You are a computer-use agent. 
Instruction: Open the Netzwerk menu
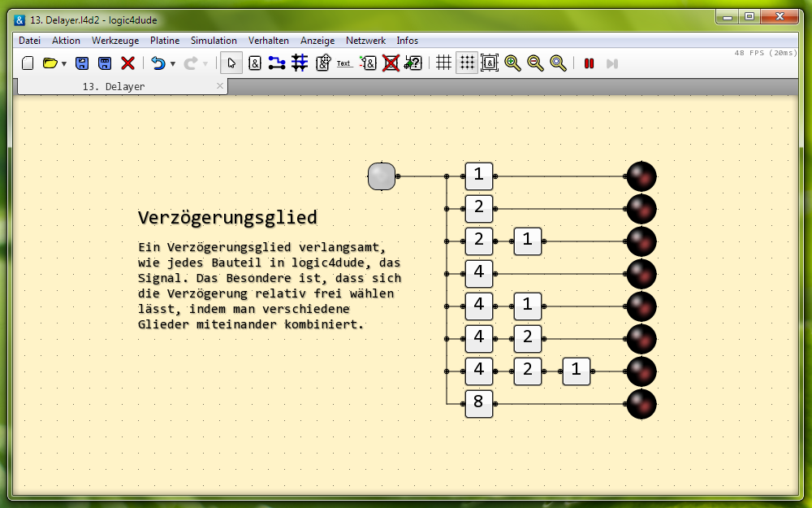click(x=365, y=41)
